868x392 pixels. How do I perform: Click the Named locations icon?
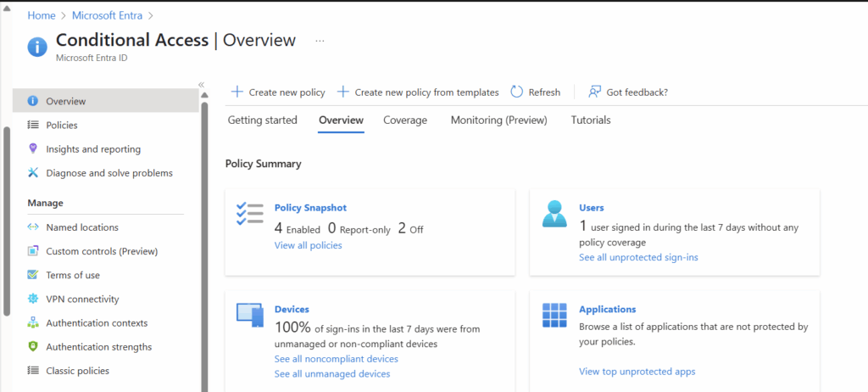tap(33, 227)
